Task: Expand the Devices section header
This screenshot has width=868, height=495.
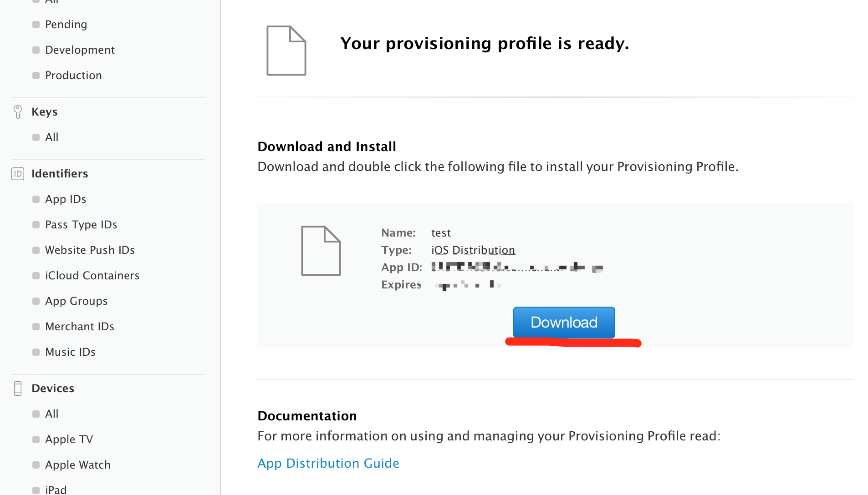Action: pyautogui.click(x=53, y=389)
